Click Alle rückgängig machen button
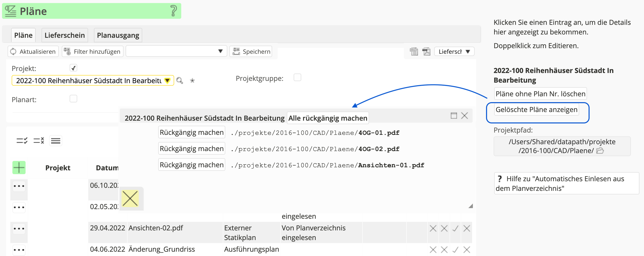Viewport: 644px width, 256px height. tap(328, 118)
